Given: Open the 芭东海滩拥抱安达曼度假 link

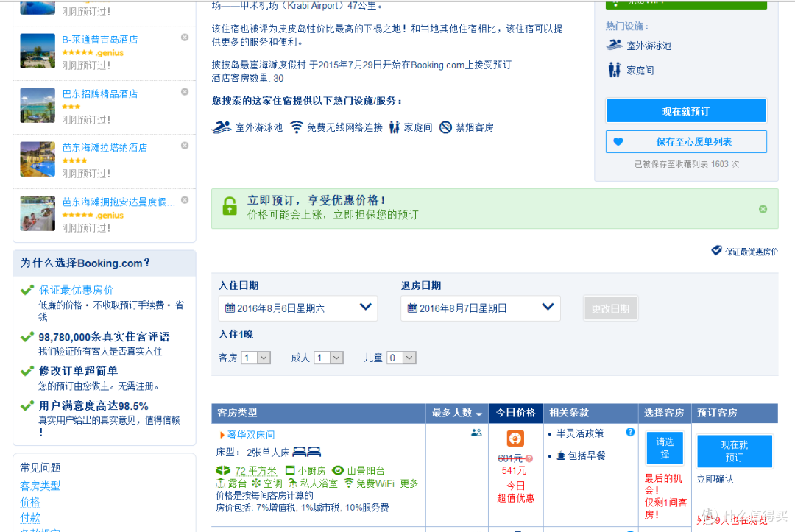Looking at the screenshot, I should (x=118, y=202).
